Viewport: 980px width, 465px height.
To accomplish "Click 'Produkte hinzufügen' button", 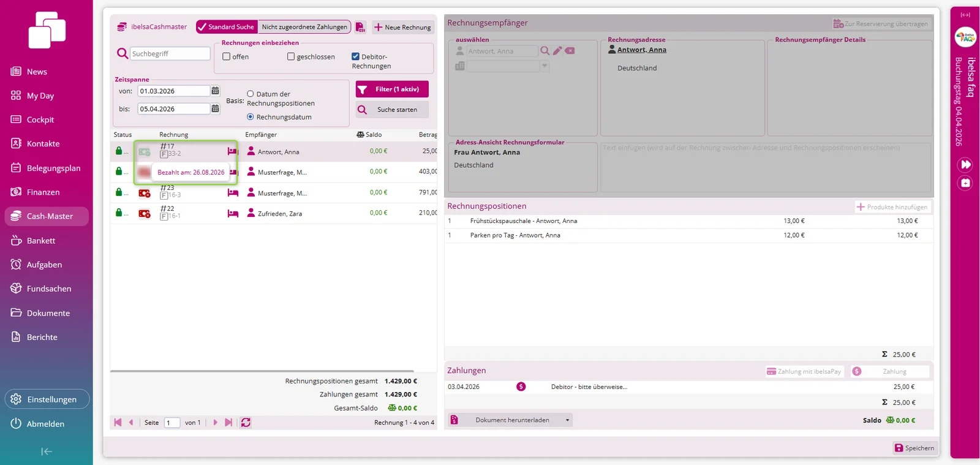I will (x=892, y=207).
